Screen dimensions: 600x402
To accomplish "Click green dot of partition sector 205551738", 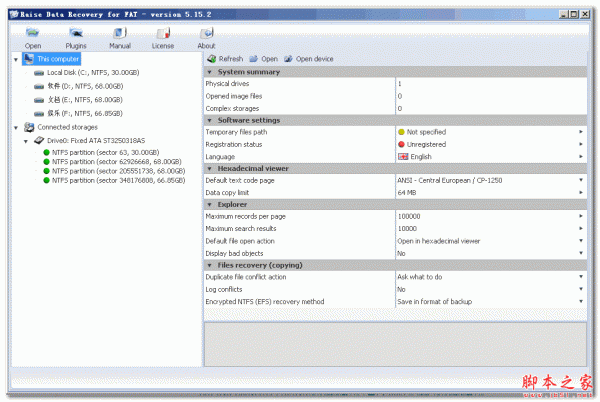I will (x=47, y=171).
